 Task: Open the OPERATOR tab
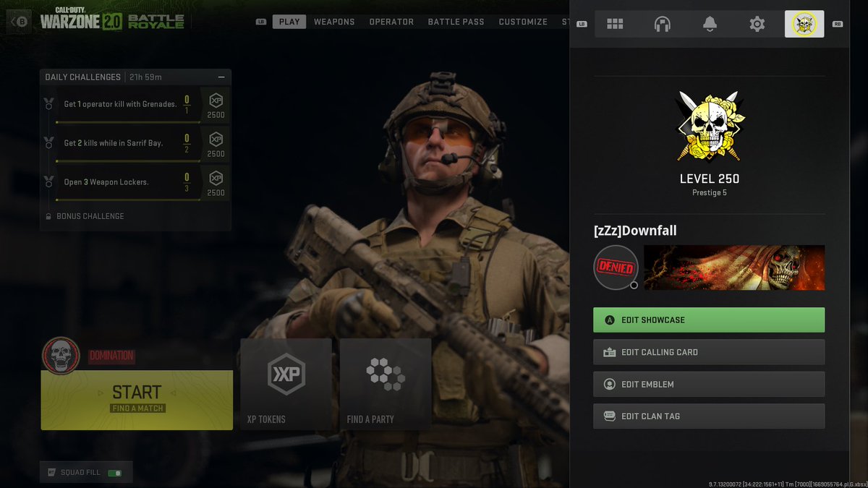tap(391, 22)
